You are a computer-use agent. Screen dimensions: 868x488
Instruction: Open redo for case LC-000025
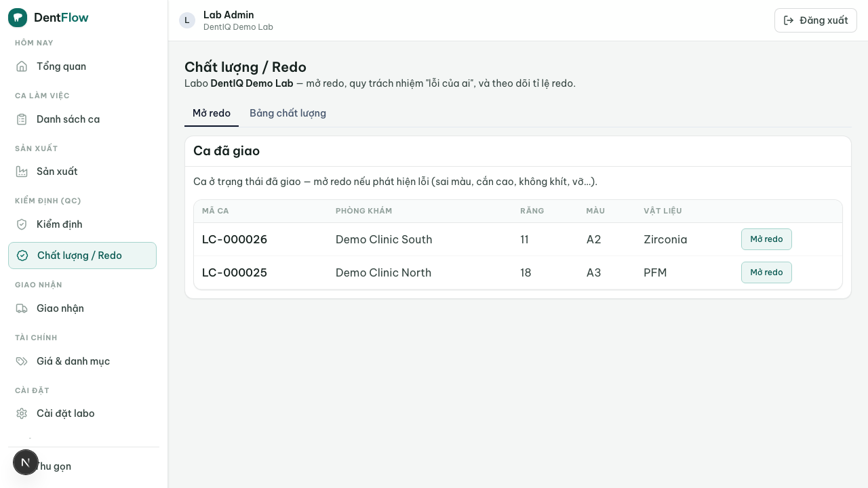coord(766,272)
